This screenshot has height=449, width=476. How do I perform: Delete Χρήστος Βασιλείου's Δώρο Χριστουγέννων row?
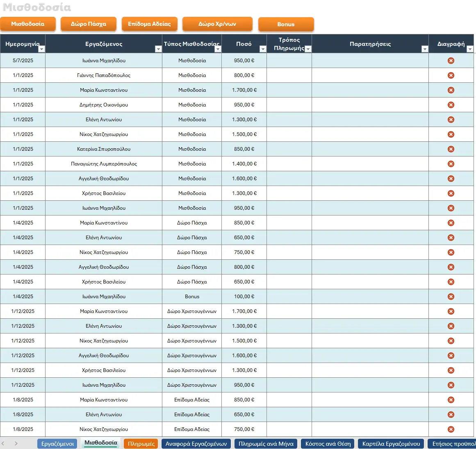coord(451,370)
